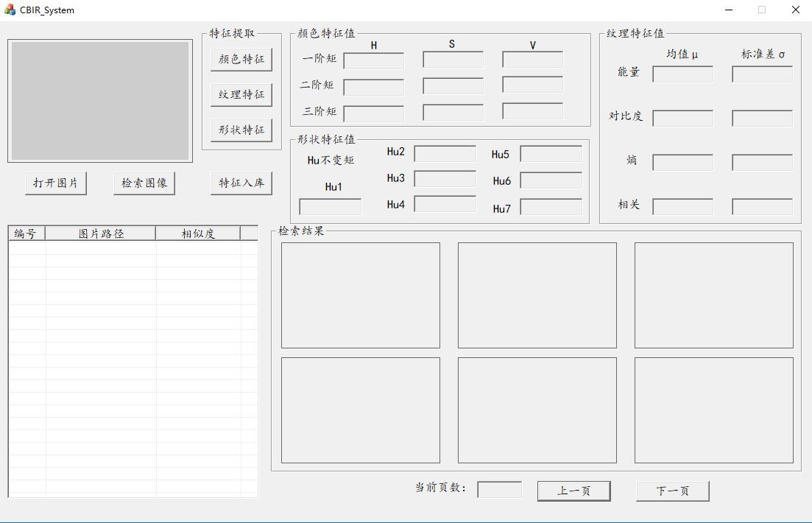Click the Hu1 value field
The height and width of the screenshot is (523, 812).
click(331, 207)
